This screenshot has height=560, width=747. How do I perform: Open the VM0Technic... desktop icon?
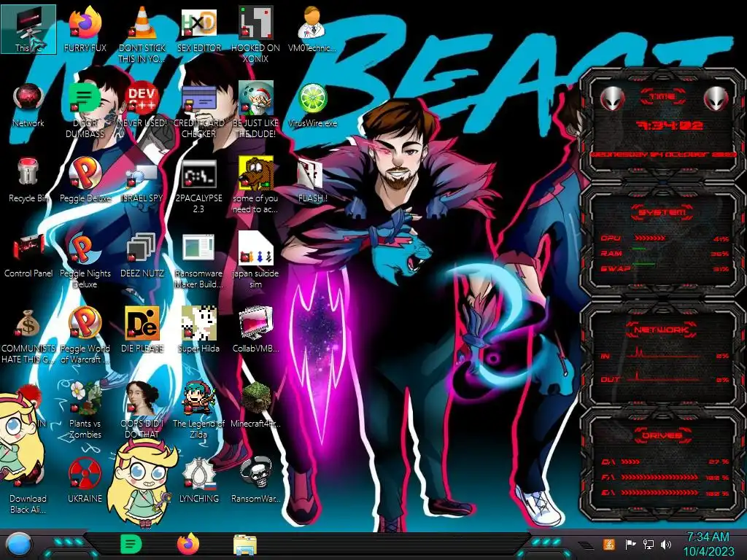[x=312, y=28]
